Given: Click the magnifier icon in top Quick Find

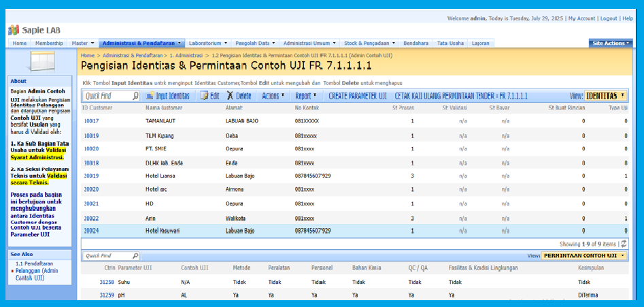Looking at the screenshot, I should coord(136,96).
